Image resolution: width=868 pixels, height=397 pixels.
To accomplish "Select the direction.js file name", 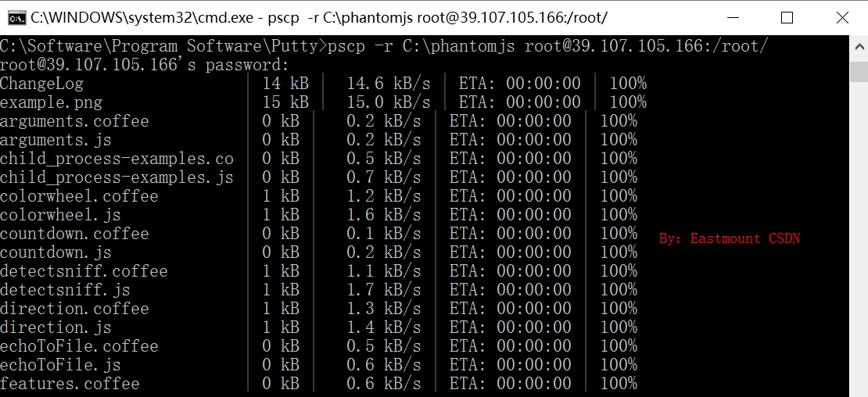I will pos(56,327).
